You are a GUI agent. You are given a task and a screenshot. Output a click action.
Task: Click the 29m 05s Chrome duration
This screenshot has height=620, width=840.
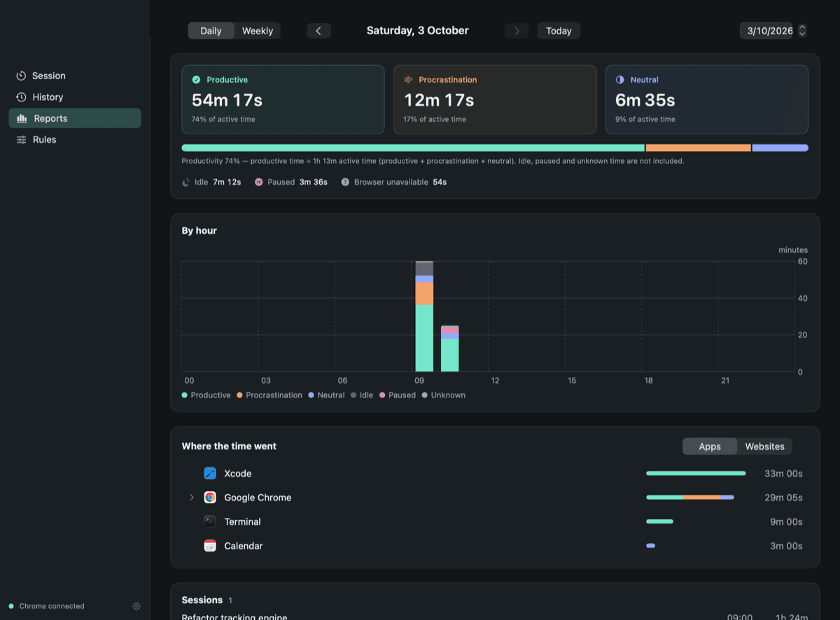pos(783,498)
